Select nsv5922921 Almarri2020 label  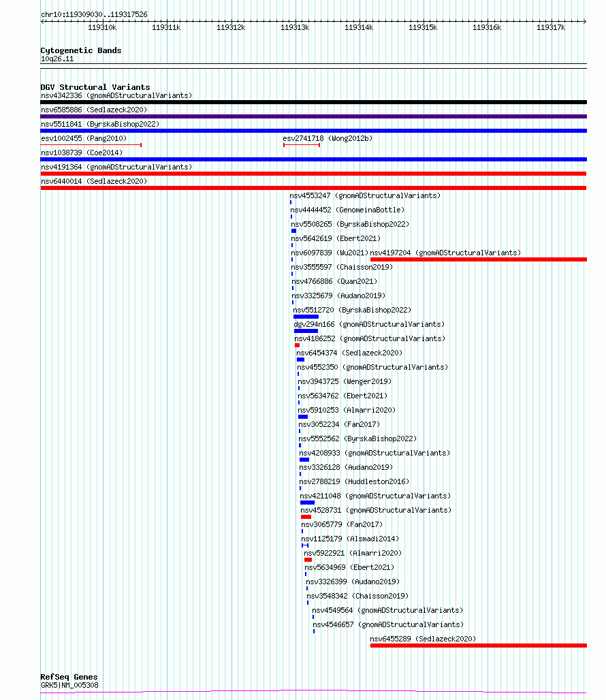[353, 553]
